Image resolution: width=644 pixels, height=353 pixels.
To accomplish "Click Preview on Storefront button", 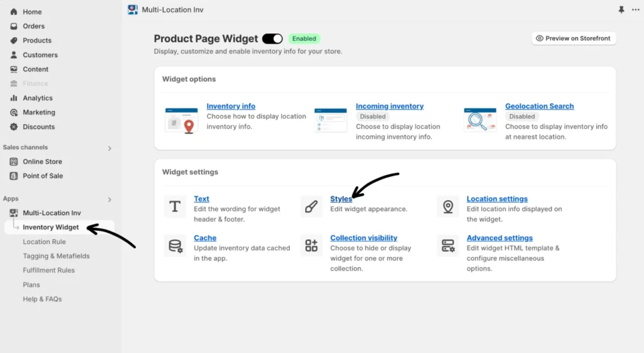I will point(573,38).
